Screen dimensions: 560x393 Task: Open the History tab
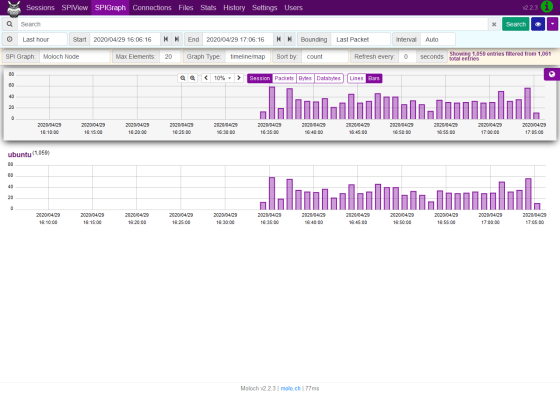coord(234,8)
